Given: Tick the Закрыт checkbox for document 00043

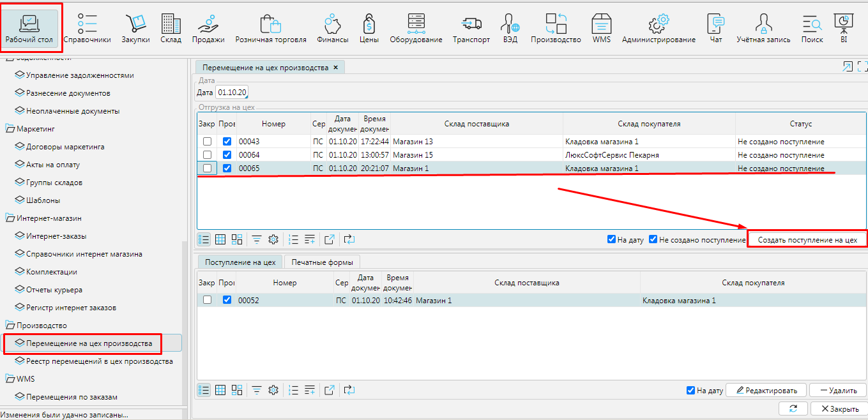Looking at the screenshot, I should pos(207,142).
